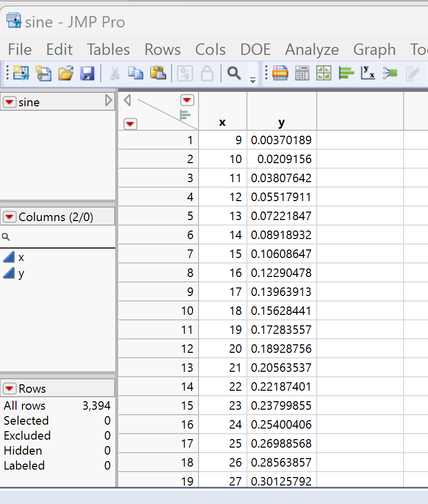Click the Selected rows label
Screen dimensions: 428x504
point(25,421)
